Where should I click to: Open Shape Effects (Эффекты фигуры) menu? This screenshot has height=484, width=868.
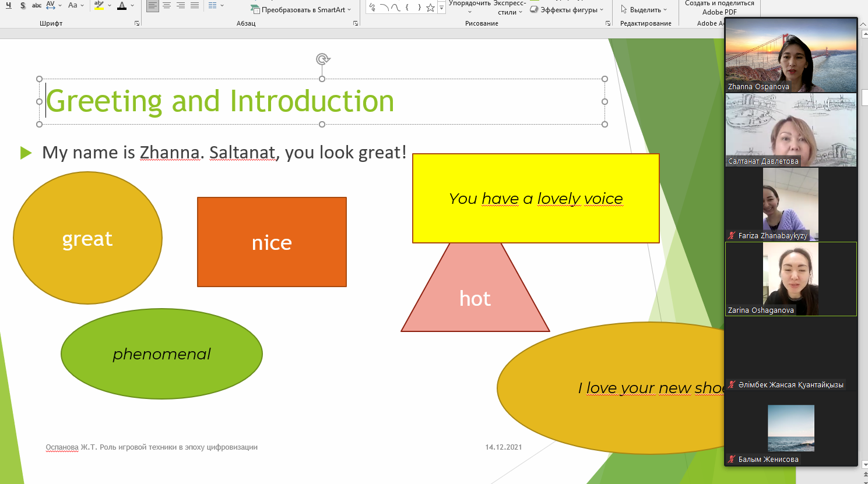pyautogui.click(x=567, y=9)
